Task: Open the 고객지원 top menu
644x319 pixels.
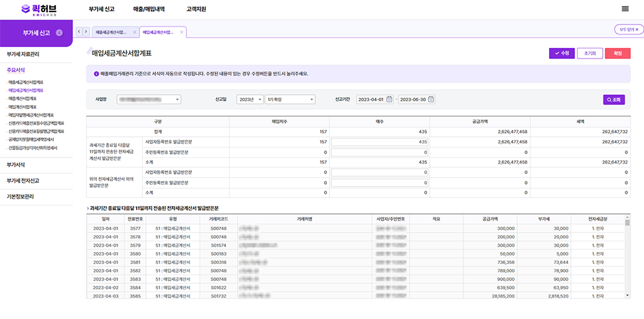Action: [196, 9]
